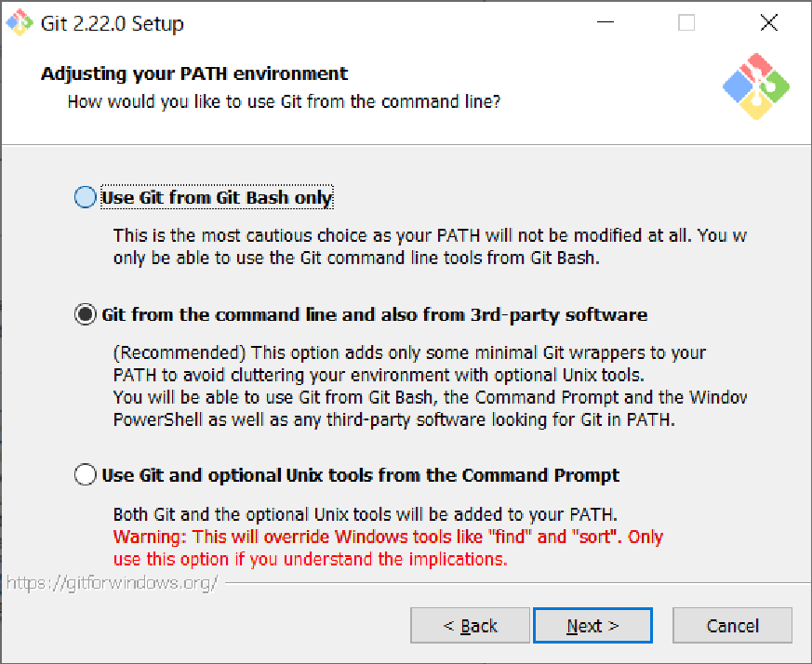
Task: Click the 'Git 2.22.0 Setup' title text
Action: click(113, 24)
